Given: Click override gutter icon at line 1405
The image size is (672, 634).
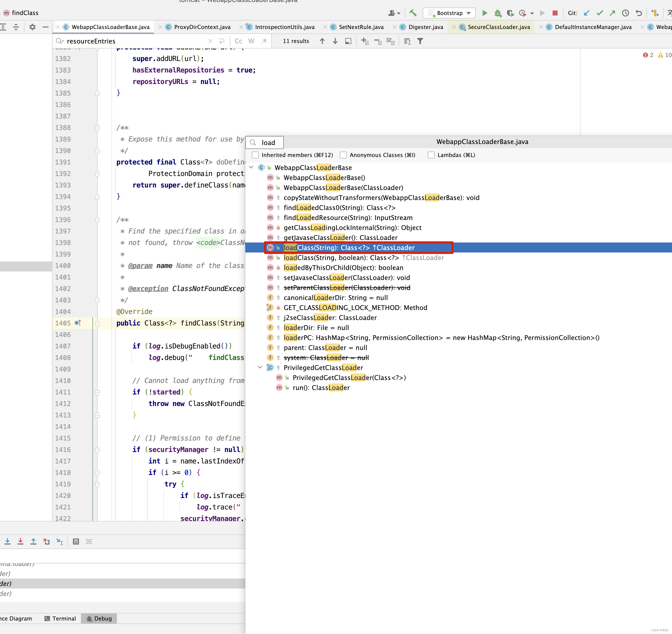Looking at the screenshot, I should pyautogui.click(x=77, y=323).
